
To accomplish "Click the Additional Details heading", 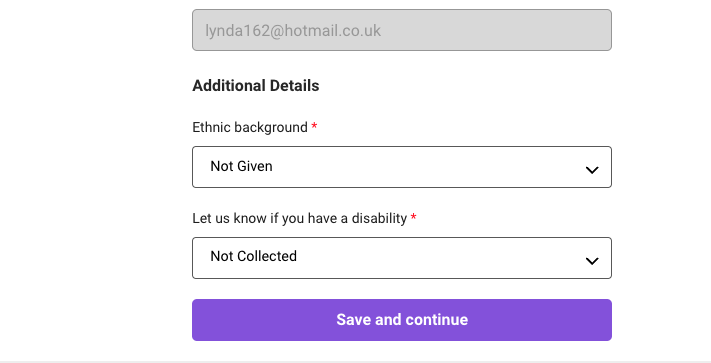I will (x=256, y=86).
